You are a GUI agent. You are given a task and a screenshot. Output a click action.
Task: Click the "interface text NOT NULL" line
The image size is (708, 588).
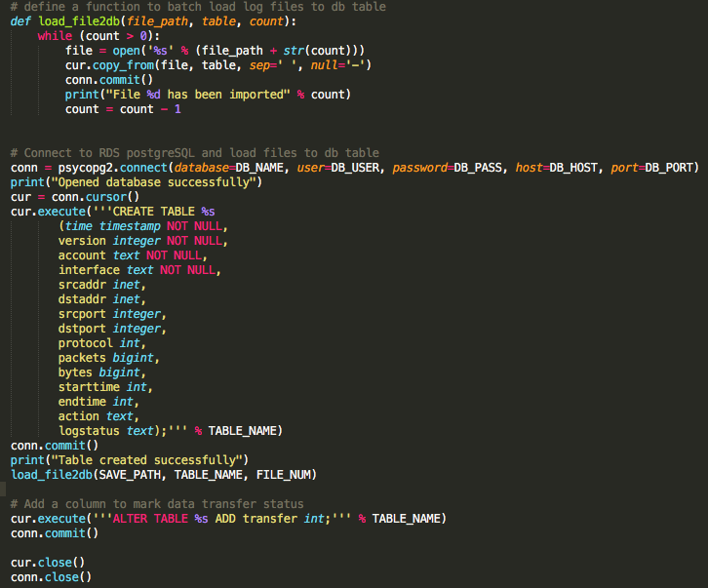[139, 270]
